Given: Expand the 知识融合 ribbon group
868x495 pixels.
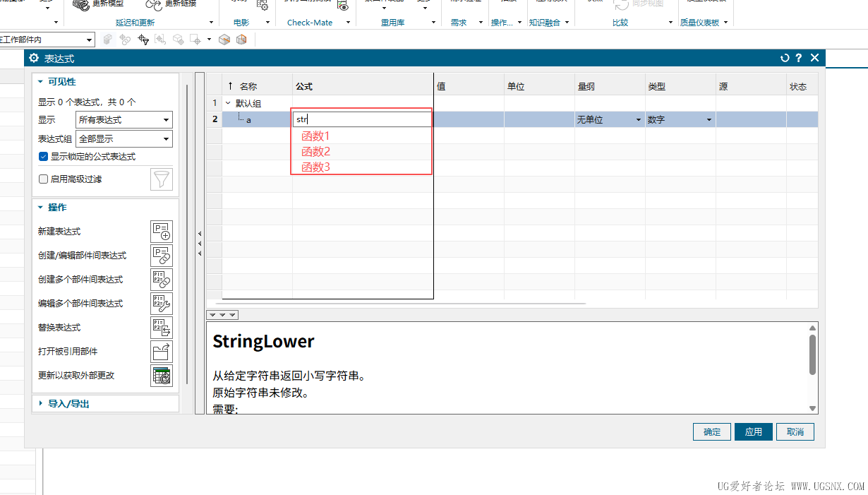Looking at the screenshot, I should point(567,23).
